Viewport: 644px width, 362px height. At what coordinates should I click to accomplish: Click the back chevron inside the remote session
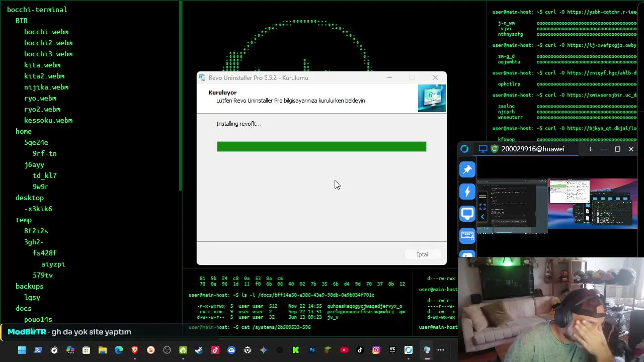(x=482, y=217)
